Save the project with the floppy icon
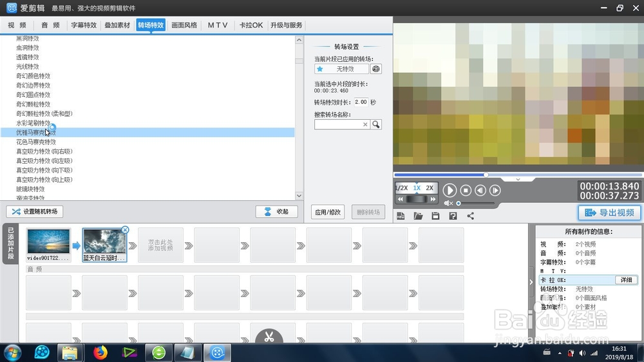 point(435,216)
